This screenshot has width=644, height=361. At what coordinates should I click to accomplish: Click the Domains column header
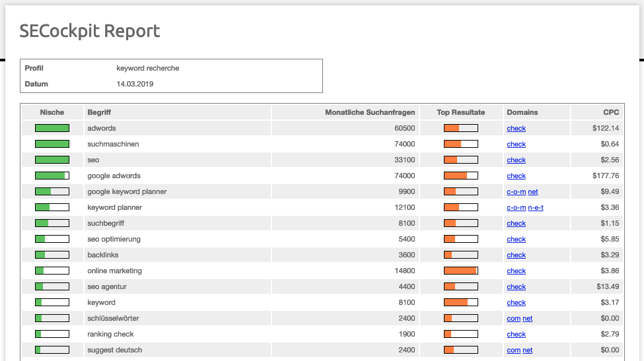522,112
